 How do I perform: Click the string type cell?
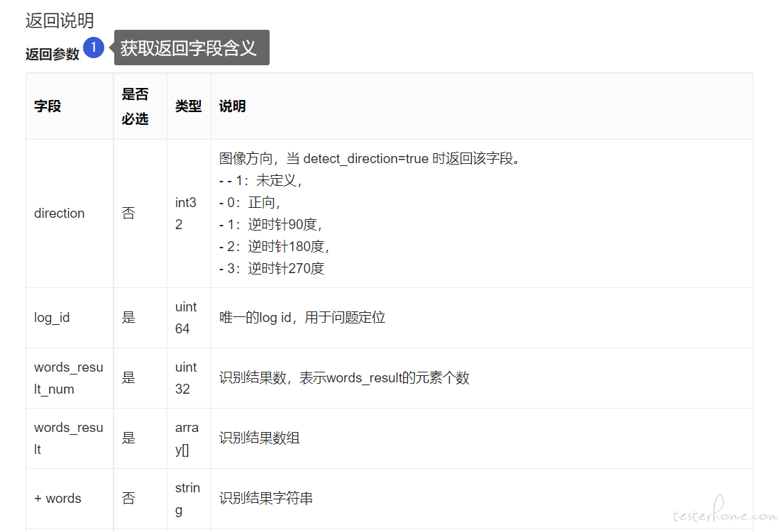187,499
